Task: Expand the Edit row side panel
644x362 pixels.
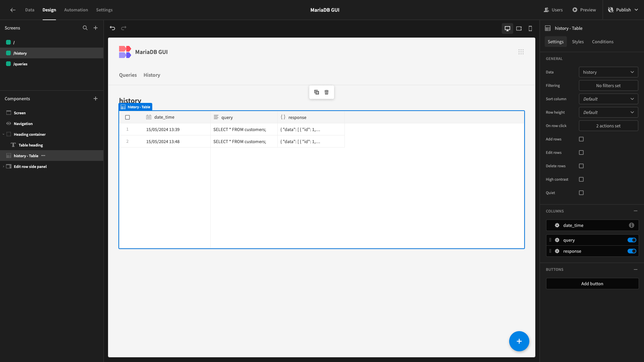Action: click(3, 167)
